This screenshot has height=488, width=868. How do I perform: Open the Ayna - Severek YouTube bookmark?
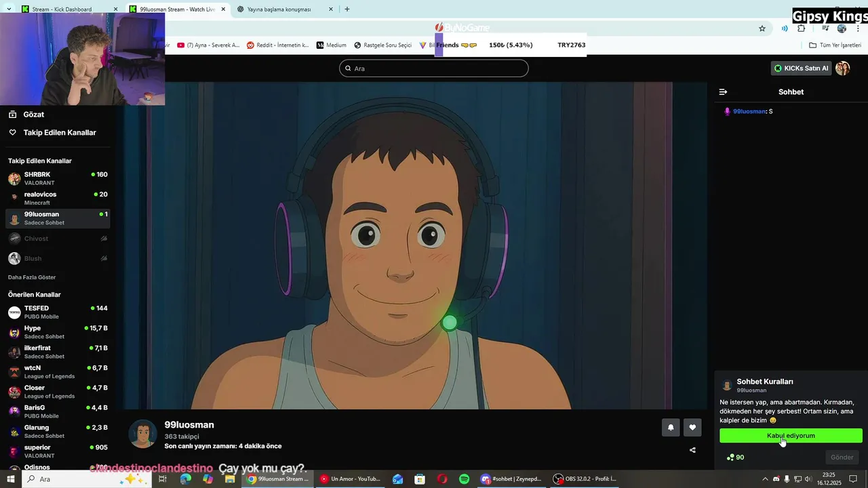[x=208, y=45]
